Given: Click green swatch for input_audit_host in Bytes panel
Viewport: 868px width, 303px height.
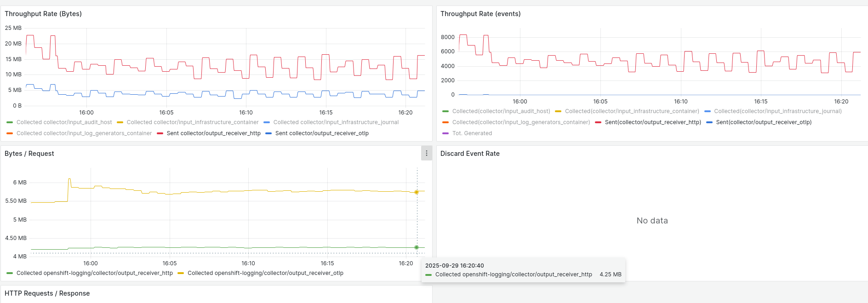Looking at the screenshot, I should tap(10, 122).
